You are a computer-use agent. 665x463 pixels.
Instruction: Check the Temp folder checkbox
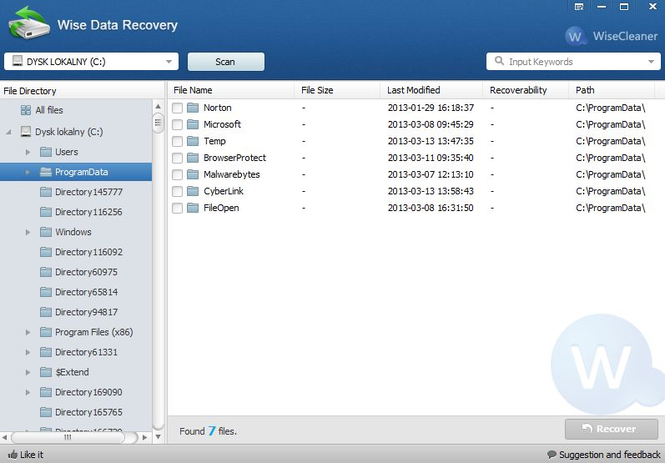pos(177,141)
